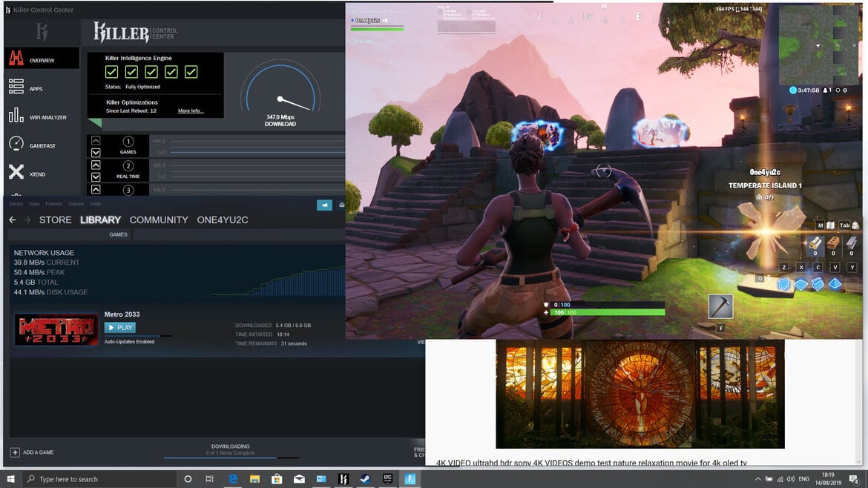The height and width of the screenshot is (488, 868).
Task: Toggle fifth Killer Intelligence Engine checkbox
Action: click(191, 72)
